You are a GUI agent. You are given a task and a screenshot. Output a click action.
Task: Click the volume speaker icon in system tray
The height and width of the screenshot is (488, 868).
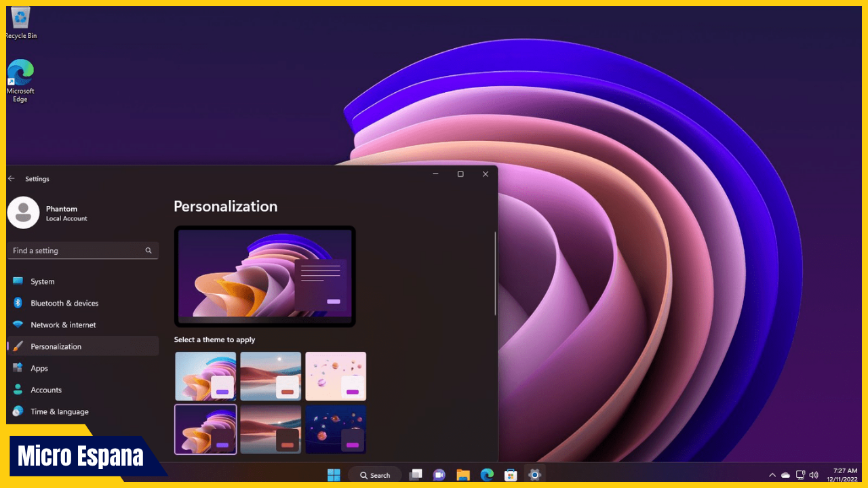tap(814, 475)
